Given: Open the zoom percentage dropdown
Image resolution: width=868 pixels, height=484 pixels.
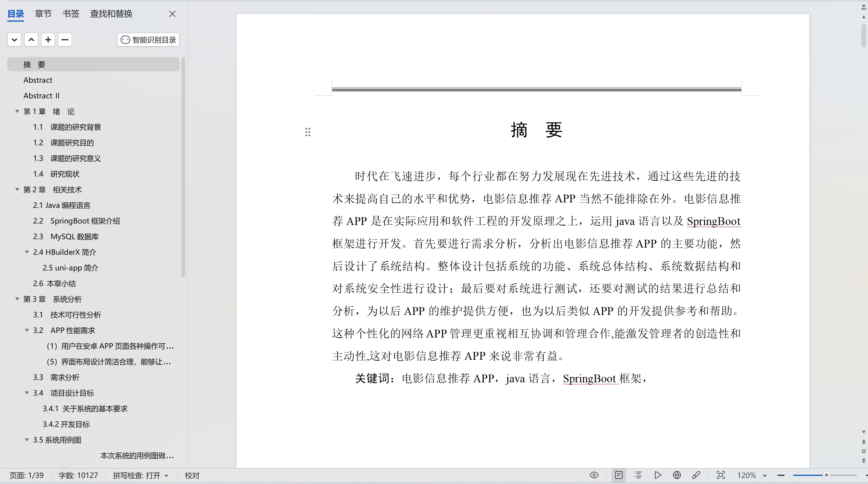Looking at the screenshot, I should point(751,475).
